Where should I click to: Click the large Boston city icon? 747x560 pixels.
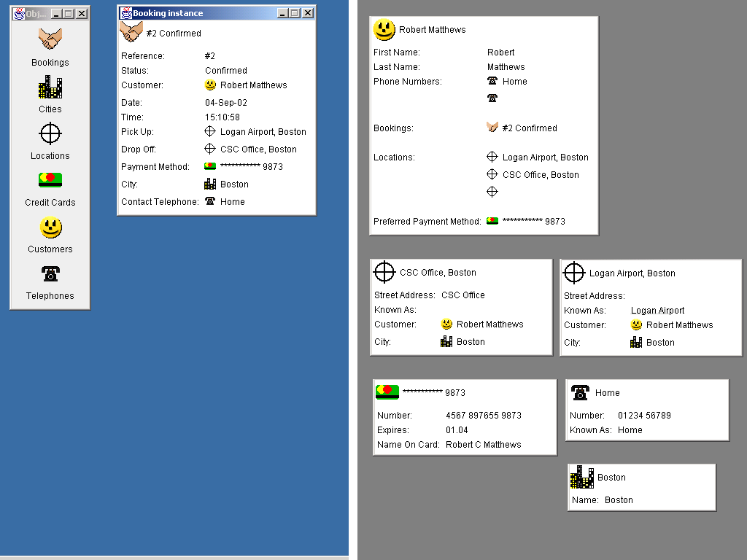pyautogui.click(x=581, y=477)
